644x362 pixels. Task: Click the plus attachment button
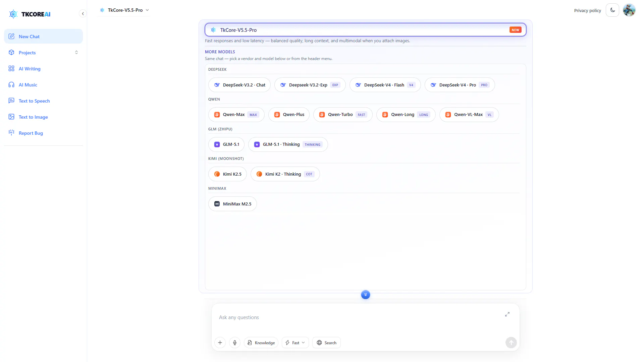click(x=220, y=343)
